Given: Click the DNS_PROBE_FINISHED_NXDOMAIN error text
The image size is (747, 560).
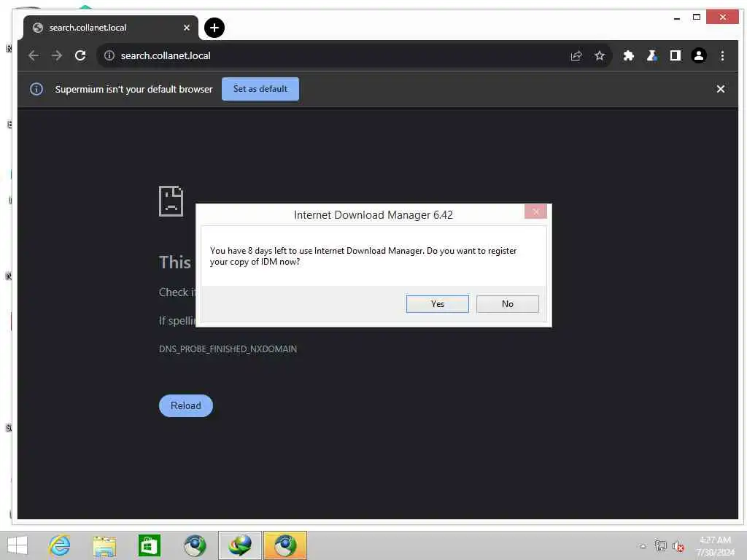Looking at the screenshot, I should [228, 349].
